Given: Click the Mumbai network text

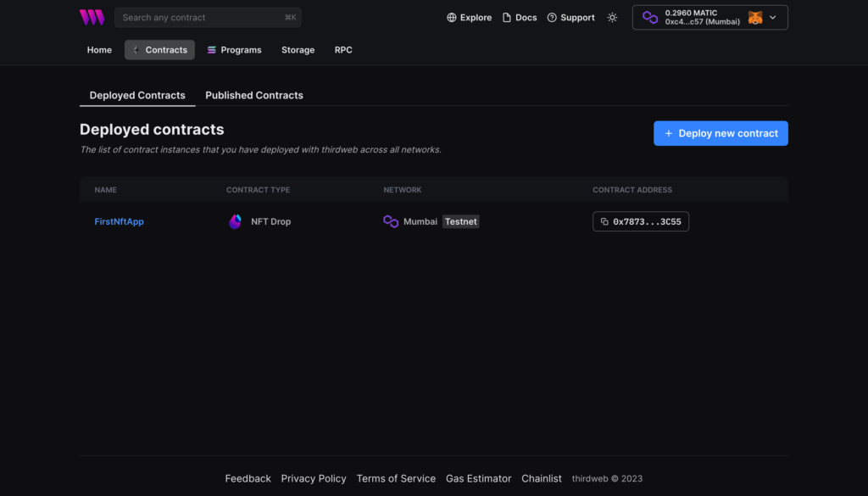Looking at the screenshot, I should click(420, 221).
